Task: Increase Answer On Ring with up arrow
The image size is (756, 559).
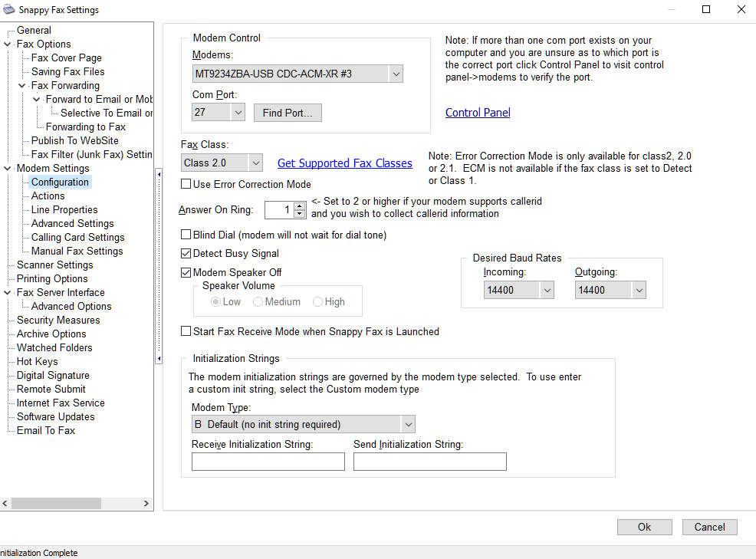Action: (x=299, y=206)
